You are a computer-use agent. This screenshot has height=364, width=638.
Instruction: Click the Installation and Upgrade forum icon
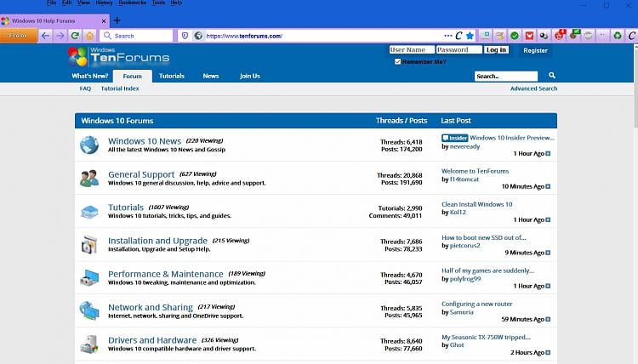[89, 245]
